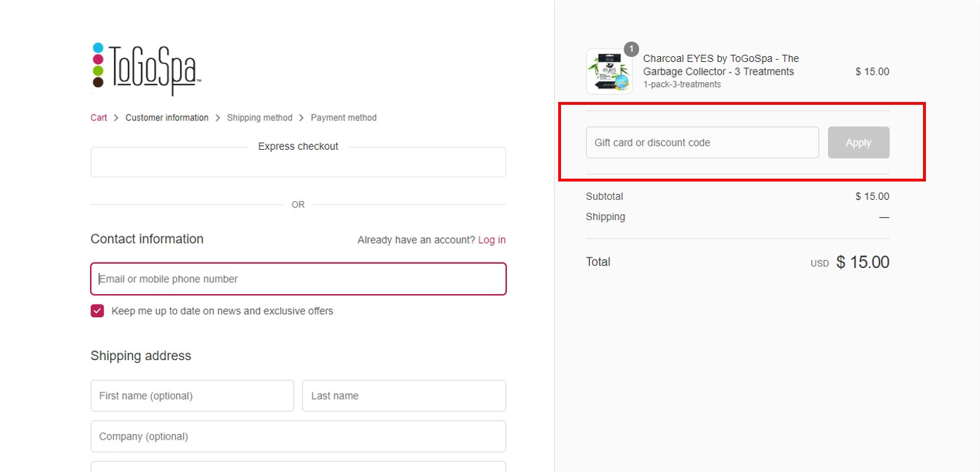980x472 pixels.
Task: Click the Express checkout box
Action: point(298,162)
